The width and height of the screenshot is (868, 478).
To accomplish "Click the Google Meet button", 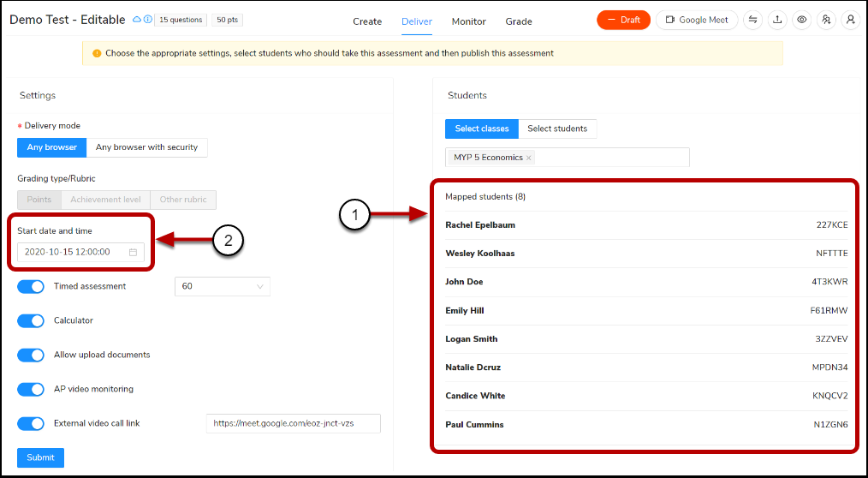I will pos(697,20).
